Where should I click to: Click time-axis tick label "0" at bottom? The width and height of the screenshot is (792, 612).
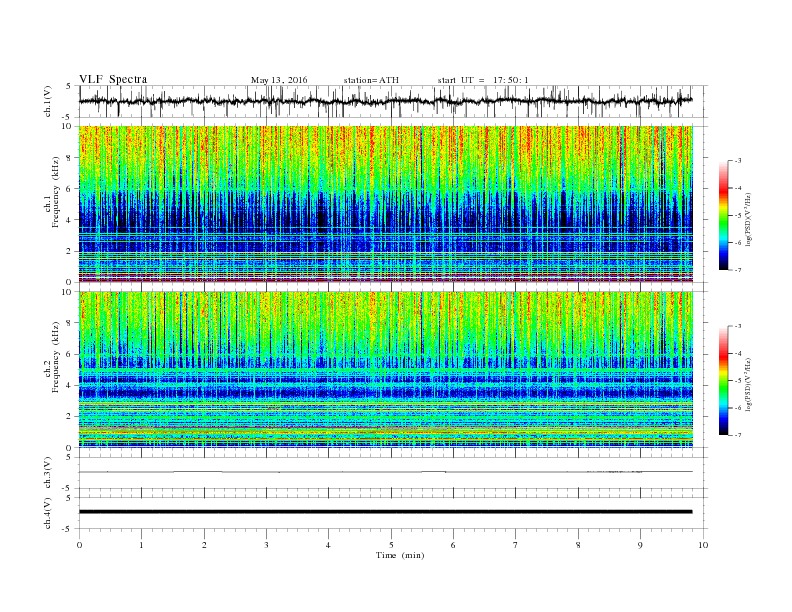79,545
